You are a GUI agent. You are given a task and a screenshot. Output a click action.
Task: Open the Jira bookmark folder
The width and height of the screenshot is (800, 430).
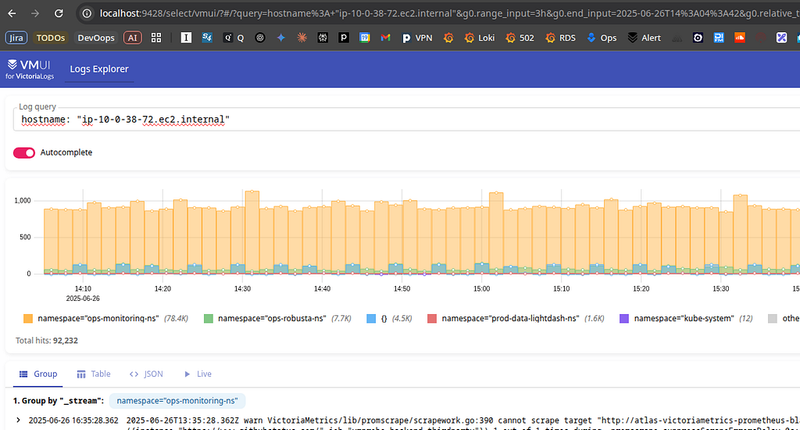(x=16, y=38)
